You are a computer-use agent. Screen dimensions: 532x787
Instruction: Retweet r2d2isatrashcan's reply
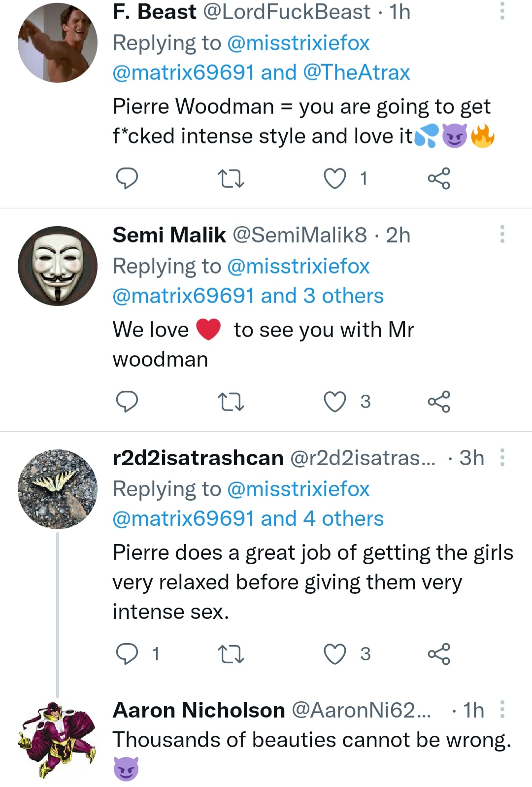click(x=231, y=654)
